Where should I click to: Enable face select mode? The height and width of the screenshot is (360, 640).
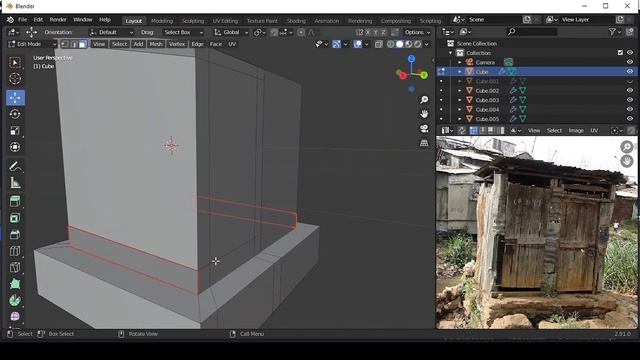(x=82, y=44)
